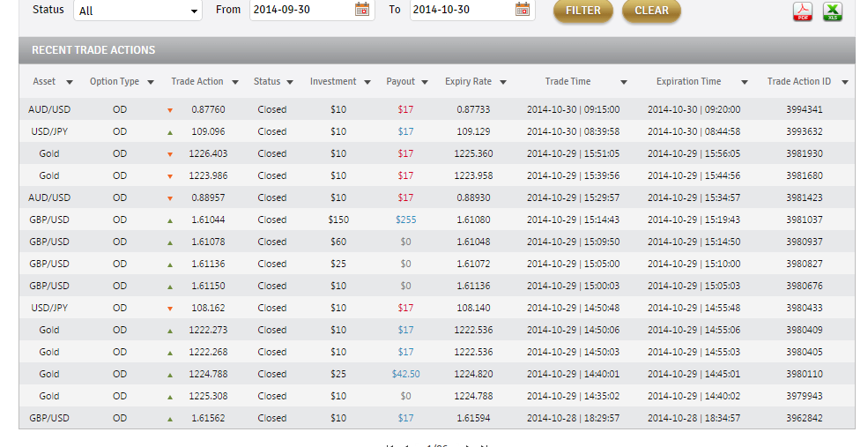Click the $255 payout value
The height and width of the screenshot is (447, 868).
click(405, 220)
